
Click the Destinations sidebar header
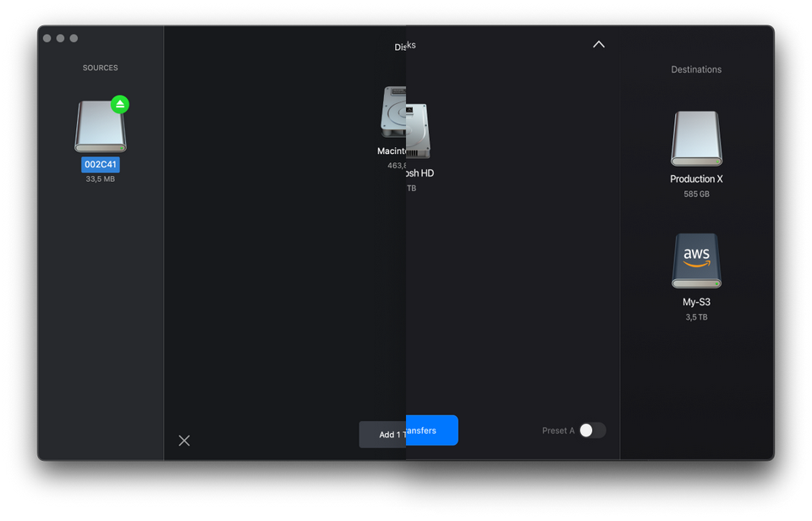click(x=696, y=69)
